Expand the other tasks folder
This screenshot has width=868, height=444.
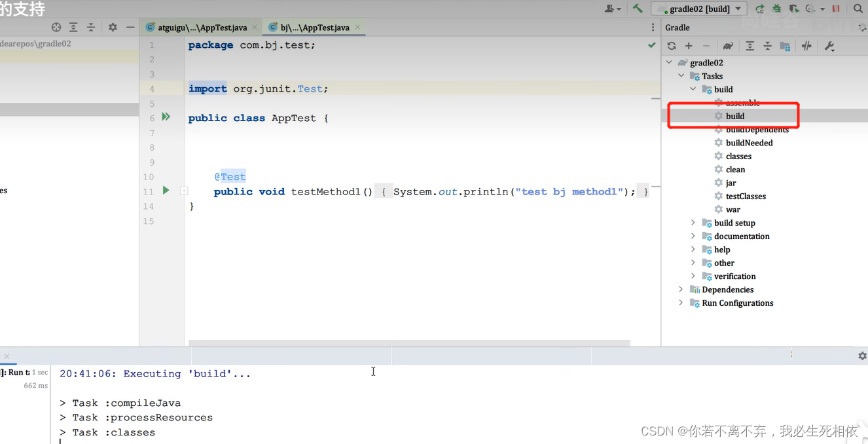pyautogui.click(x=693, y=263)
